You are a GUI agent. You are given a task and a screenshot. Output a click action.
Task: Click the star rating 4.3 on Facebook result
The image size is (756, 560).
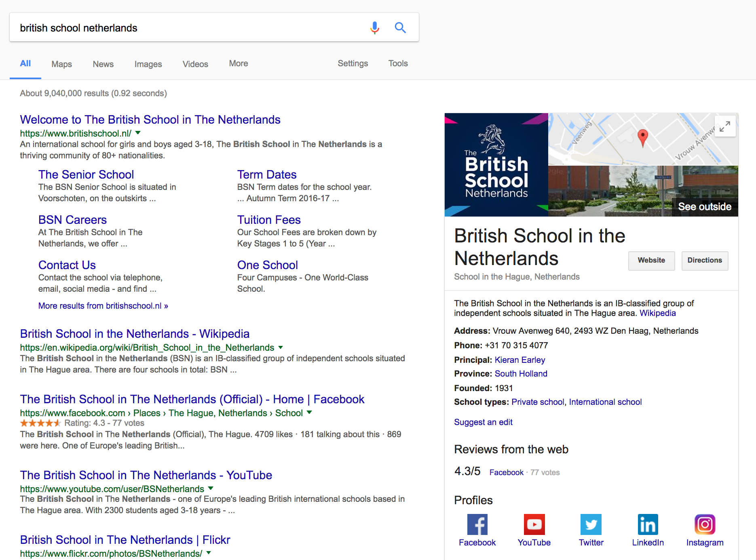[40, 423]
